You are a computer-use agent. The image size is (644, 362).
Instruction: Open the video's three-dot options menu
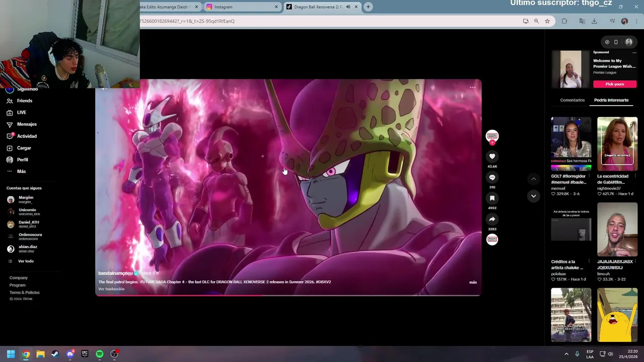[472, 87]
